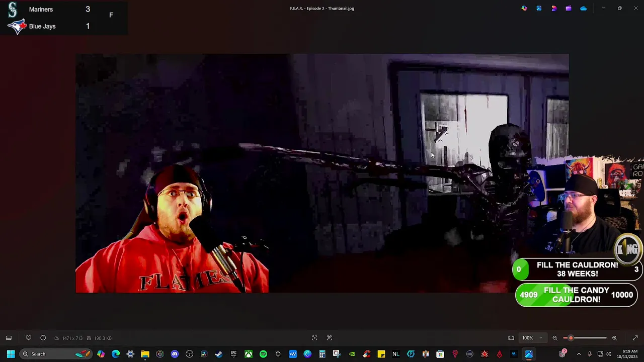
Task: Open the active Photos app taskbar icon
Action: (529, 354)
